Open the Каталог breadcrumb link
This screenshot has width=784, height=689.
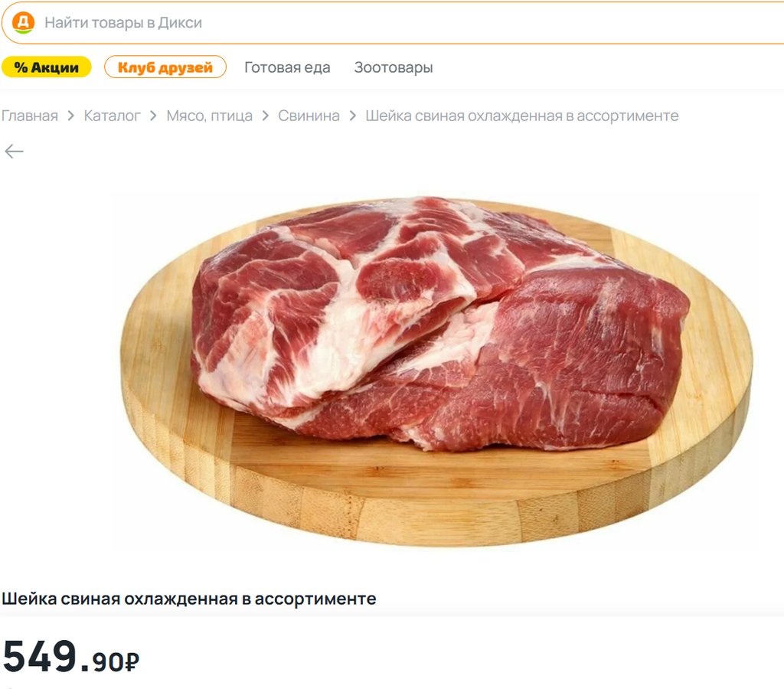click(x=112, y=116)
